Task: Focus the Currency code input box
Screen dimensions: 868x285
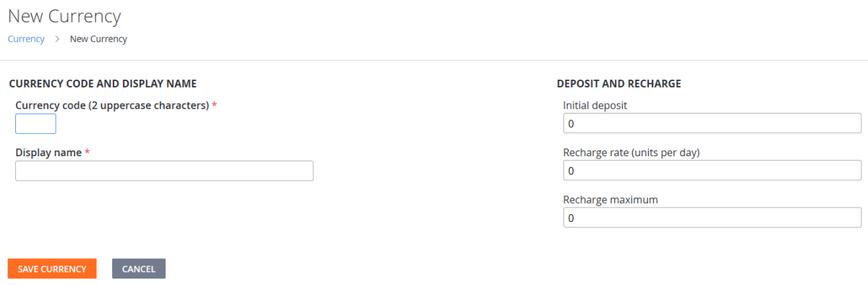Action: pos(35,124)
